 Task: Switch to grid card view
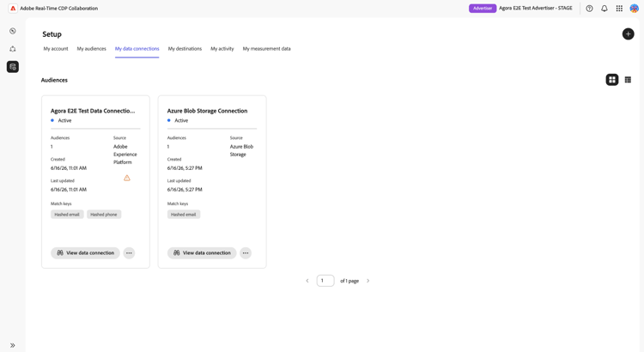612,80
